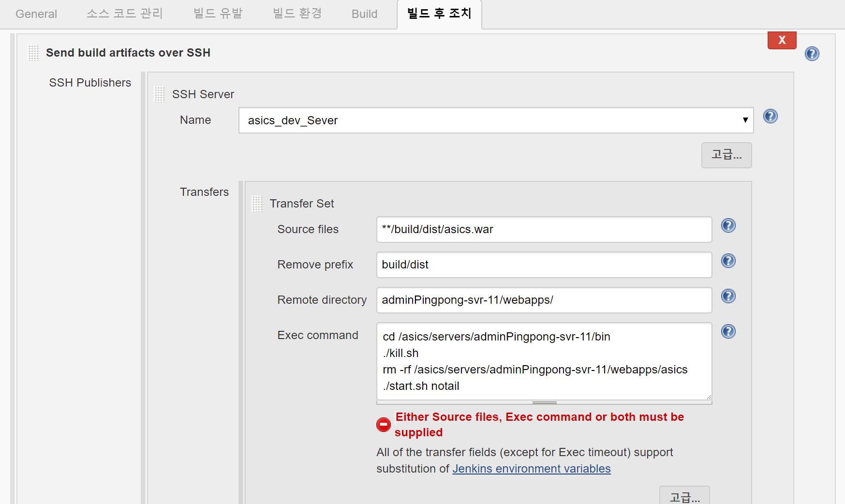Grab the drag handle beside Send build artifacts
This screenshot has height=504, width=845.
[33, 53]
